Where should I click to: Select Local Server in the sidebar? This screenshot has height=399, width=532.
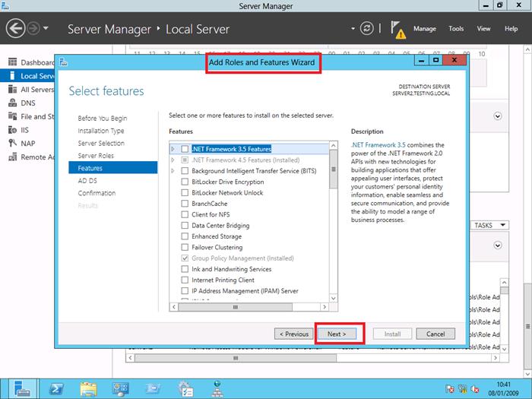pos(27,76)
